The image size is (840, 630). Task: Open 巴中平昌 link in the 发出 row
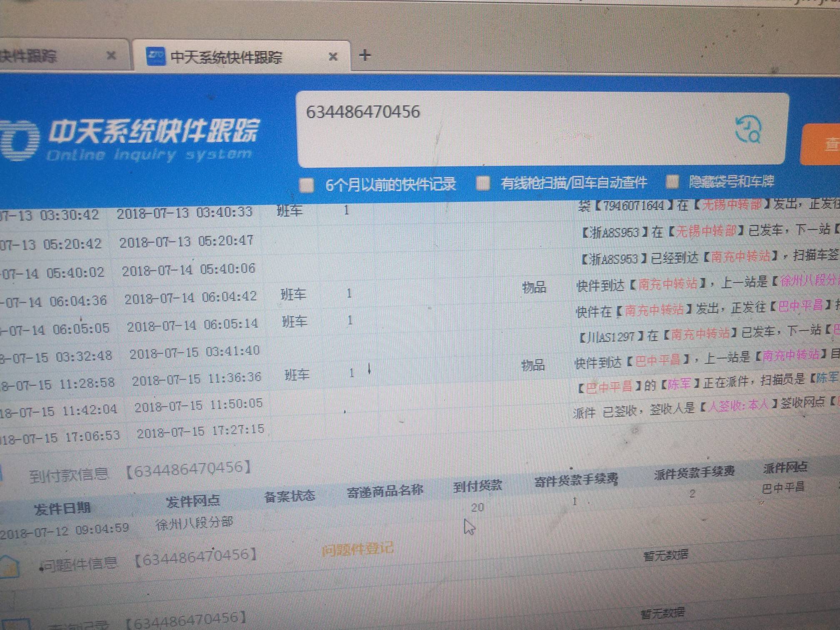pos(800,306)
